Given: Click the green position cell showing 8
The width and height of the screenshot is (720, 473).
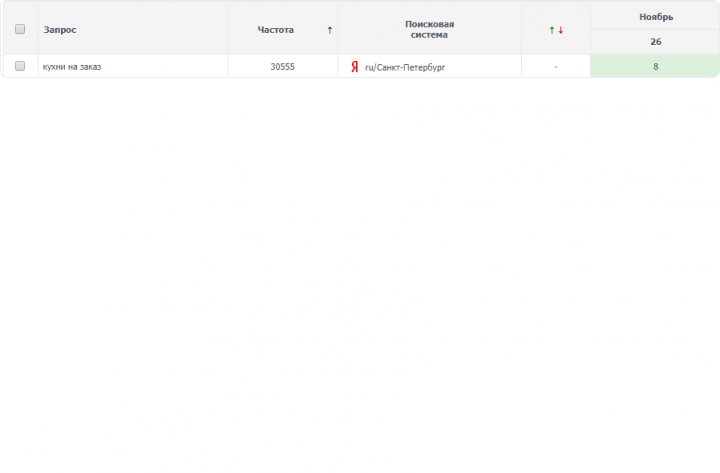Looking at the screenshot, I should click(x=655, y=66).
